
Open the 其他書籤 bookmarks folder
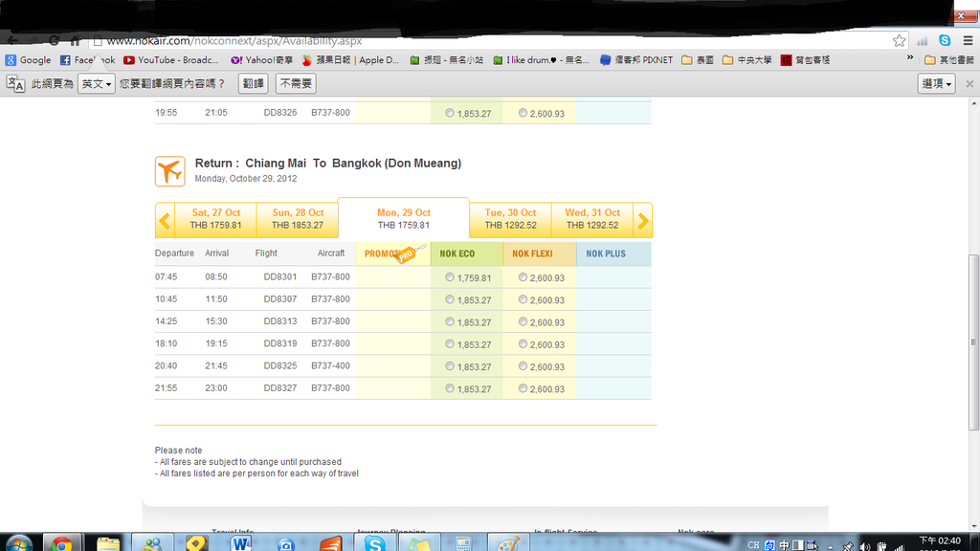click(x=948, y=60)
